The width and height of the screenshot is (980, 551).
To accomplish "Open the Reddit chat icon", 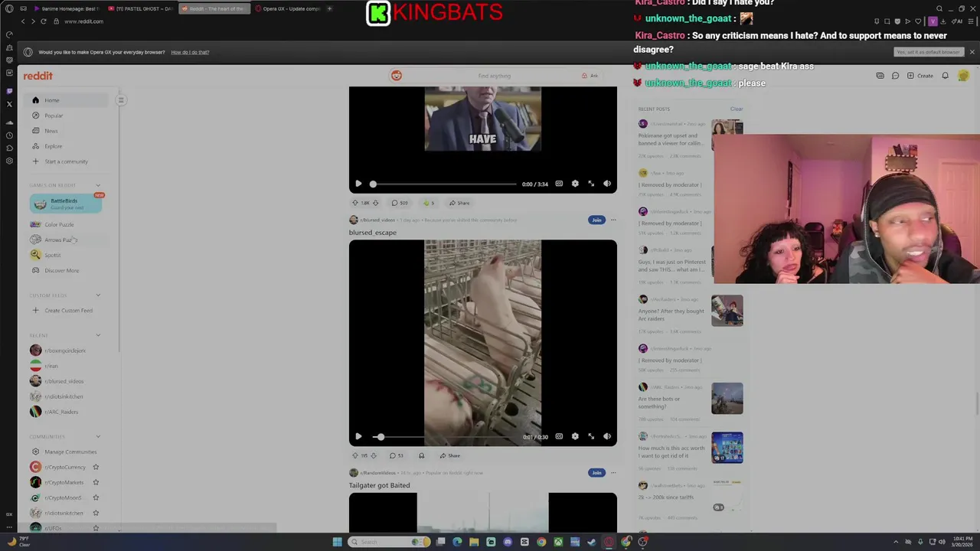I will pyautogui.click(x=895, y=76).
